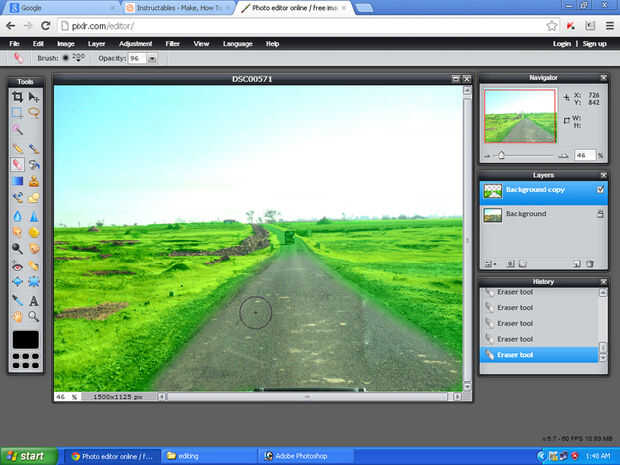The height and width of the screenshot is (465, 620).
Task: Select the Hand pan tool
Action: (17, 316)
